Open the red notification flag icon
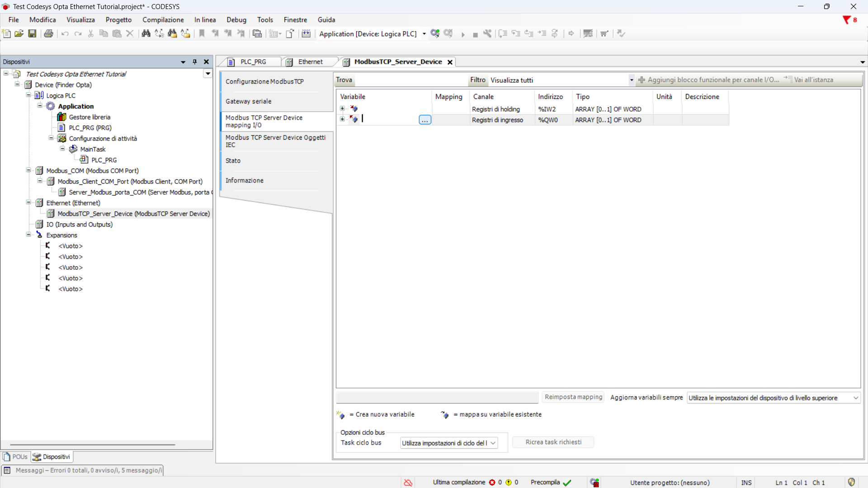The height and width of the screenshot is (488, 868). pyautogui.click(x=847, y=20)
